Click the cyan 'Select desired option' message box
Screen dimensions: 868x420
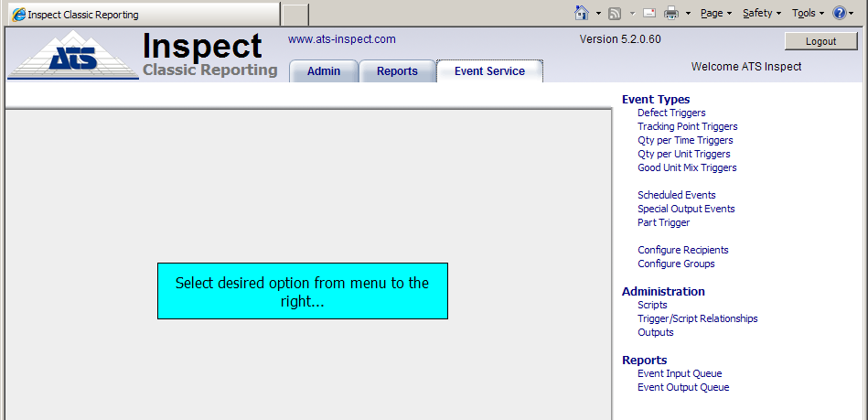point(303,291)
